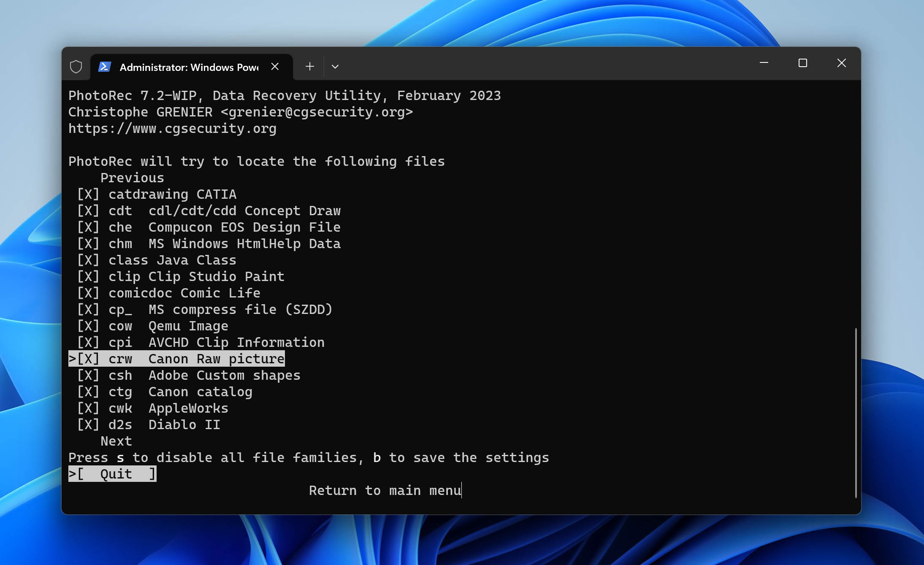This screenshot has height=565, width=924.
Task: Click the 'MS compress file (SZDD)' text
Action: (x=240, y=309)
